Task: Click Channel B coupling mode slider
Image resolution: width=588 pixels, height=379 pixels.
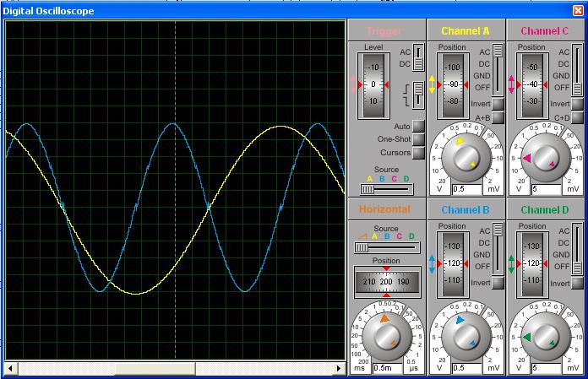Action: click(x=498, y=249)
